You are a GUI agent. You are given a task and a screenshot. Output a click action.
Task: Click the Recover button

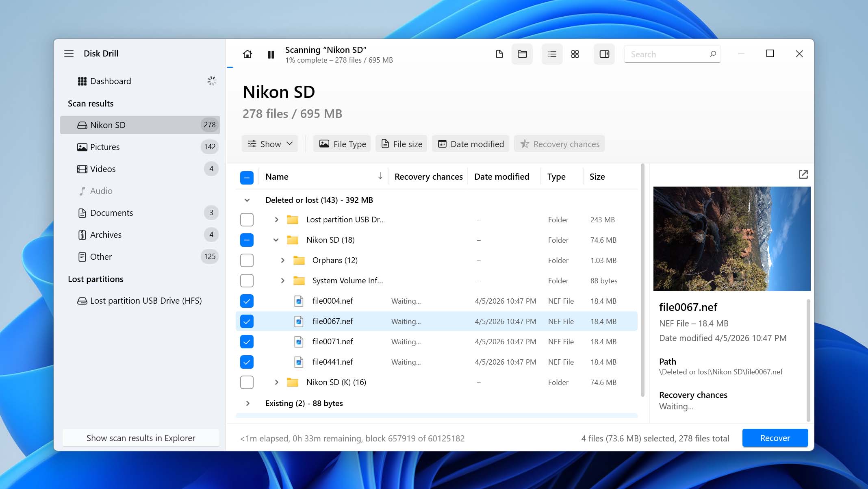(775, 438)
